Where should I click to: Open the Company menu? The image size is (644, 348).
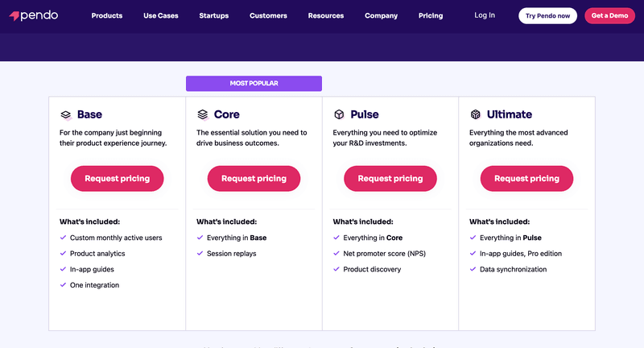(381, 15)
